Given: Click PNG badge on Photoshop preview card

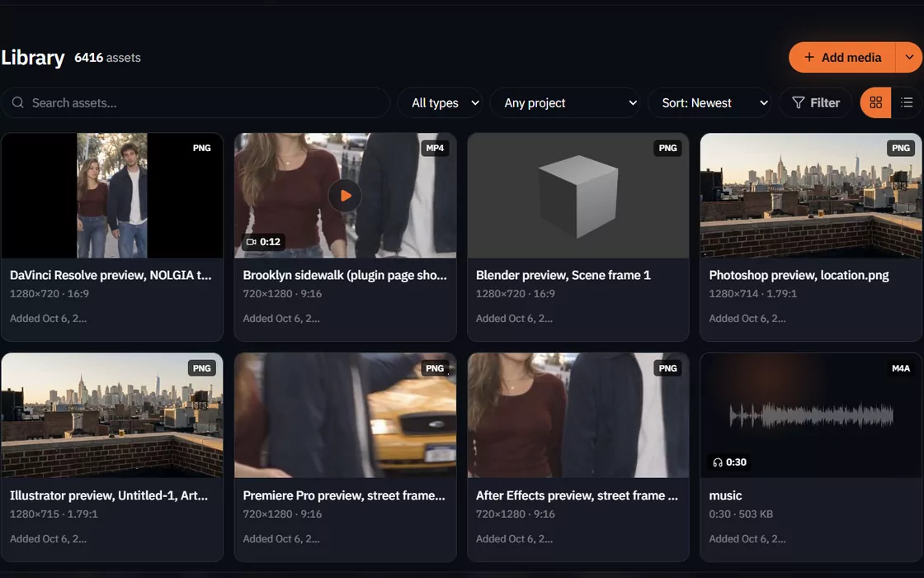Looking at the screenshot, I should coord(900,148).
